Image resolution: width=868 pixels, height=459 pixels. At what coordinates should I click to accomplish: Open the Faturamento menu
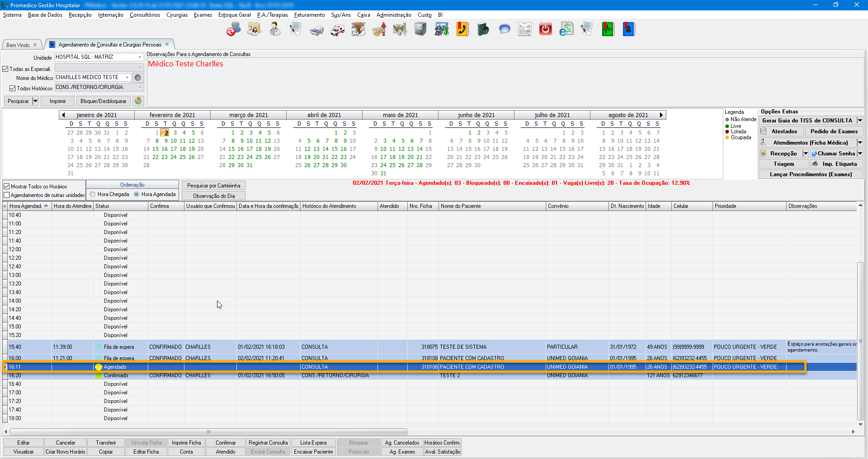(309, 15)
